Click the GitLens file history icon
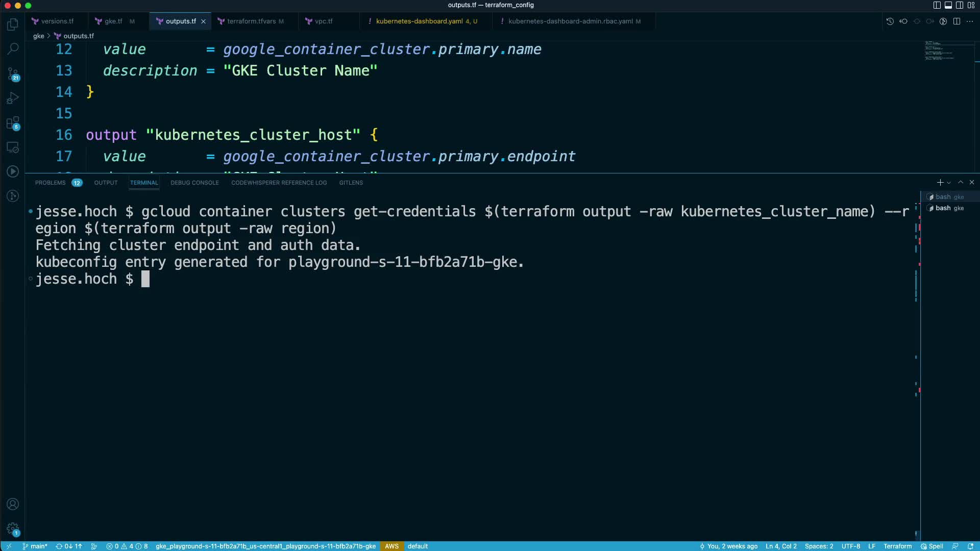Image resolution: width=980 pixels, height=551 pixels. tap(890, 21)
